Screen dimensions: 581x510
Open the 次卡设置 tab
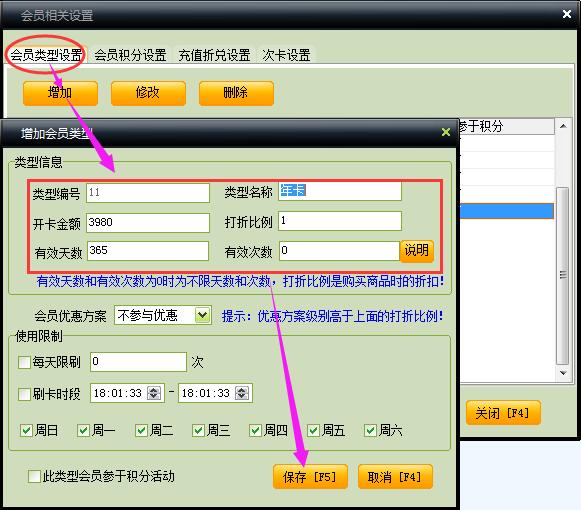click(x=286, y=55)
